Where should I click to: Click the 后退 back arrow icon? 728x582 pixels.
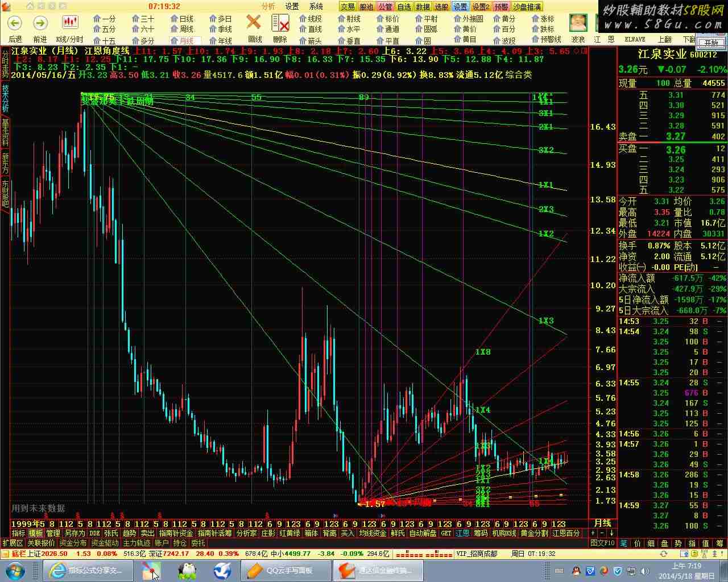[x=15, y=23]
